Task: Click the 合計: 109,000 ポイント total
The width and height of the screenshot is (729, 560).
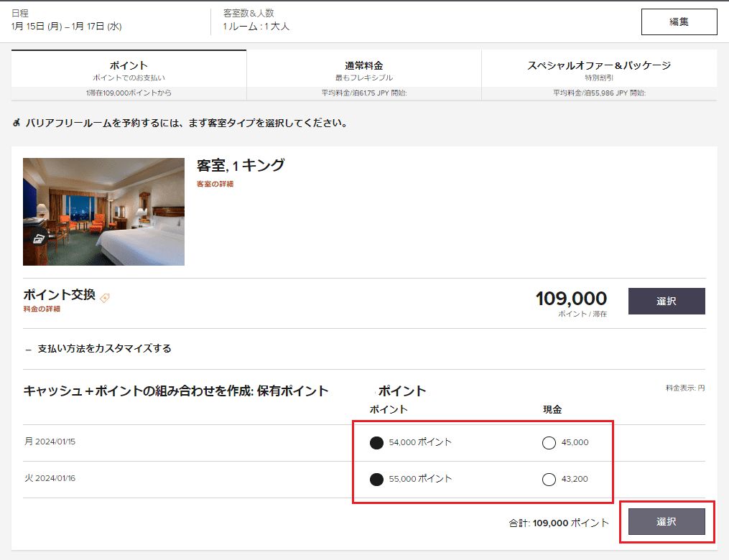Action: 559,523
